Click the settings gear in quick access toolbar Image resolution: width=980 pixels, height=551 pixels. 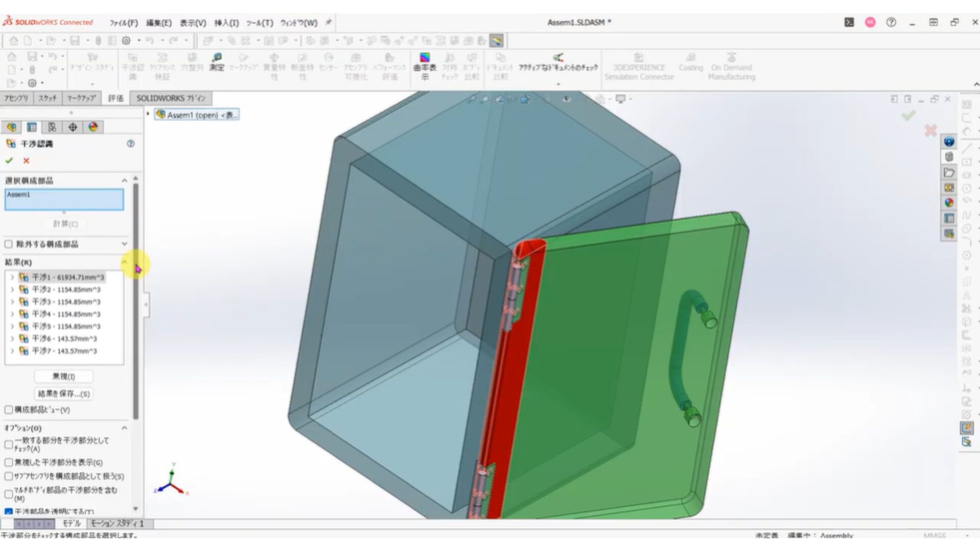[126, 40]
